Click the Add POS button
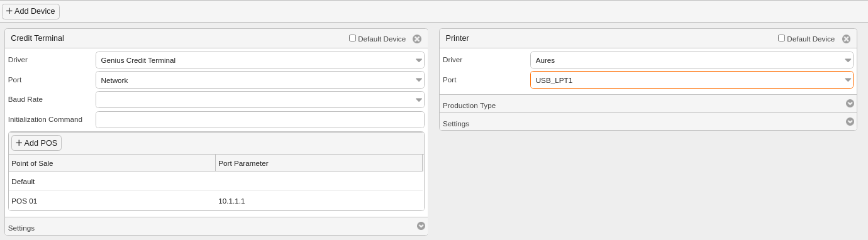This screenshot has width=868, height=240. [36, 143]
